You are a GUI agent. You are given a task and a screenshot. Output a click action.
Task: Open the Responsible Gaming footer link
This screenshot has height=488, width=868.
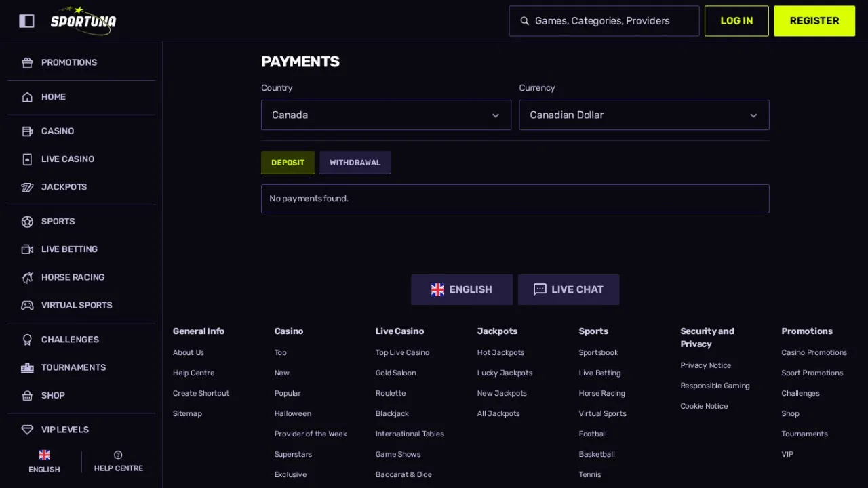tap(715, 386)
